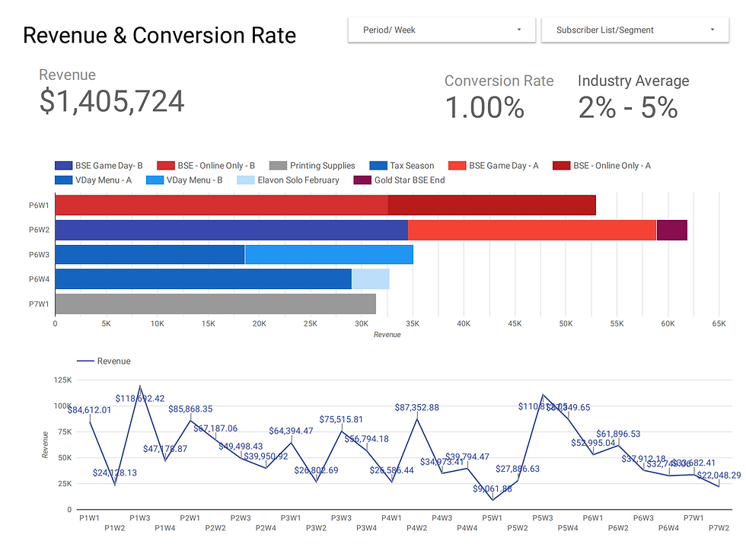The height and width of the screenshot is (560, 746).
Task: Open the Period/ Week dropdown
Action: (x=442, y=30)
